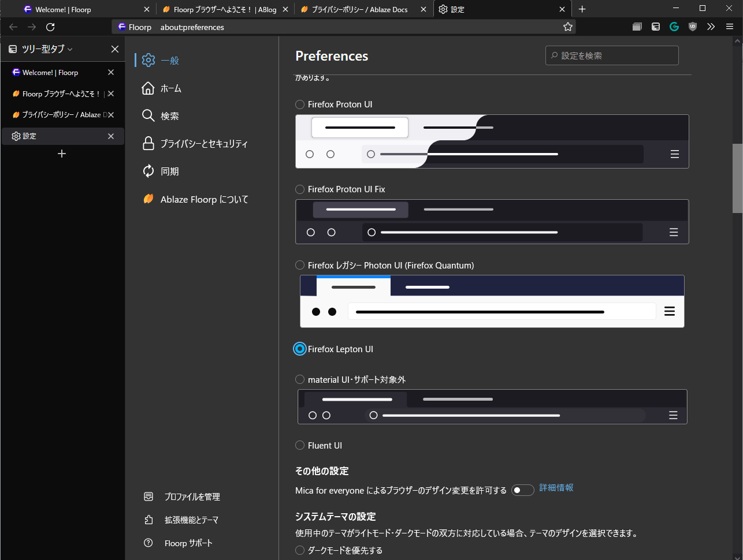Close the 設定 tab in the top tab bar
The width and height of the screenshot is (743, 560).
(562, 9)
